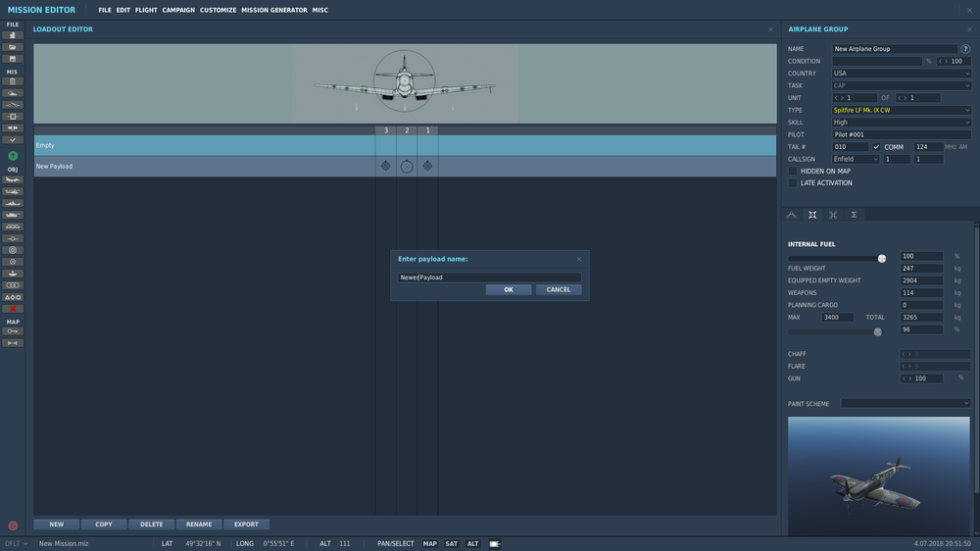Open the MISSION GENERATOR menu
Viewport: 980px width, 551px height.
pyautogui.click(x=274, y=10)
